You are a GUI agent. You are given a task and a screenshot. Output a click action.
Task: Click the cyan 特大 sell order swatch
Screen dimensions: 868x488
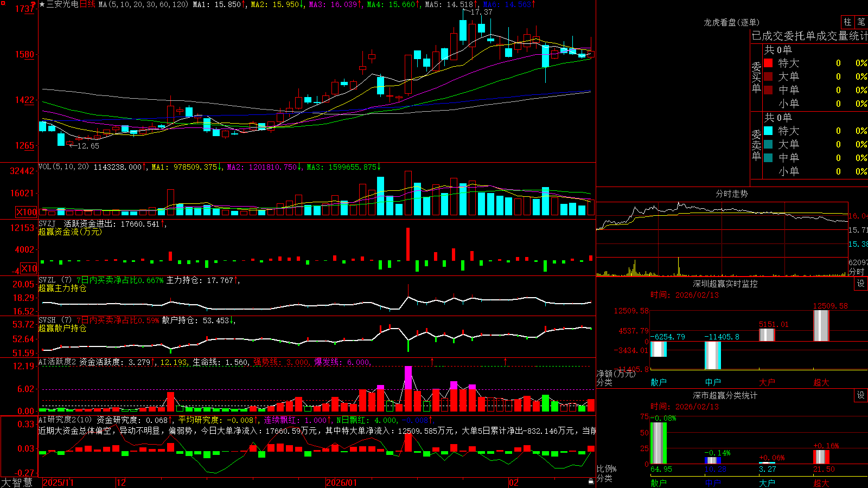768,131
